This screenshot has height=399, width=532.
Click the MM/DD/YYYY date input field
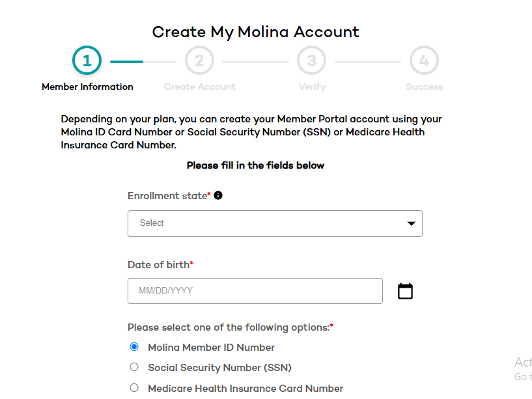click(255, 290)
